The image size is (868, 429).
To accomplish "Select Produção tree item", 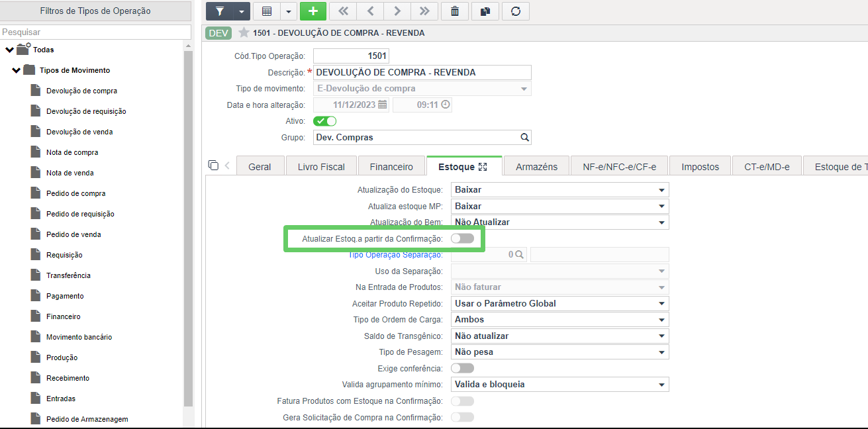I will [x=62, y=358].
